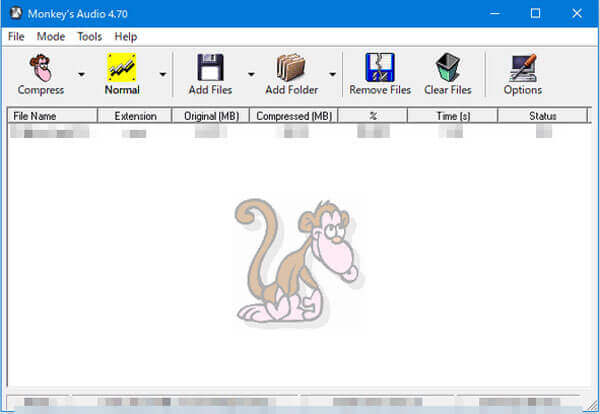Screen dimensions: 600x414
Task: Sort by the Original (MB) column header
Action: tap(211, 116)
